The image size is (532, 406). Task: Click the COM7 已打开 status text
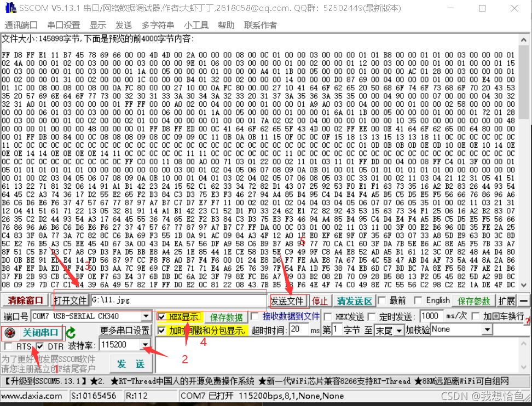262,396
